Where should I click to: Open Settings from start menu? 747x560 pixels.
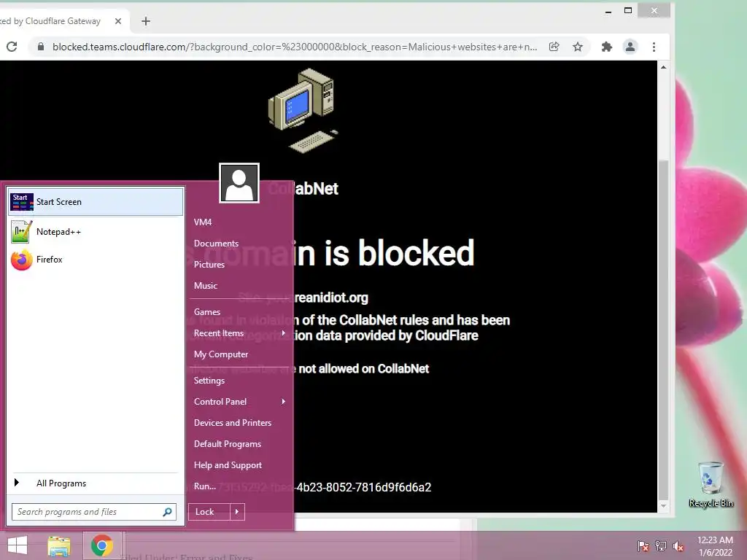pyautogui.click(x=209, y=381)
